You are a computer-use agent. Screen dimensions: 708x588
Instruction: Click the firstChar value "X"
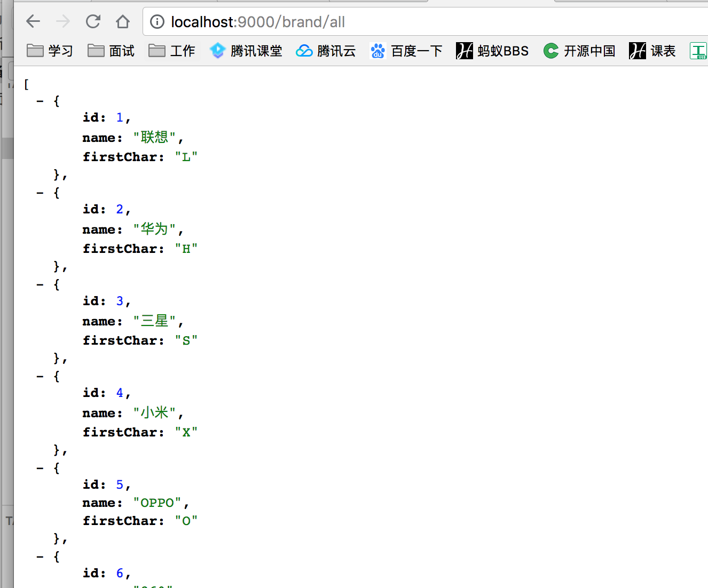click(186, 432)
